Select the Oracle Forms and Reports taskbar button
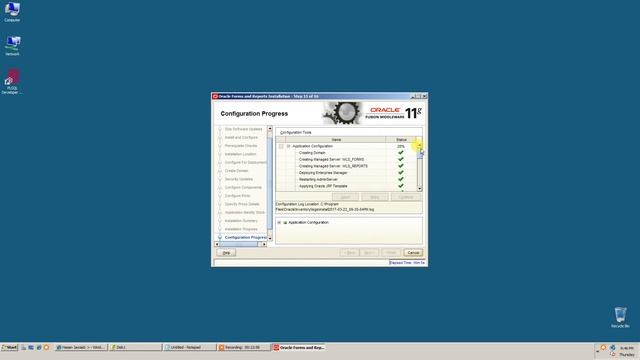Viewport: 640px width, 360px height. click(298, 347)
